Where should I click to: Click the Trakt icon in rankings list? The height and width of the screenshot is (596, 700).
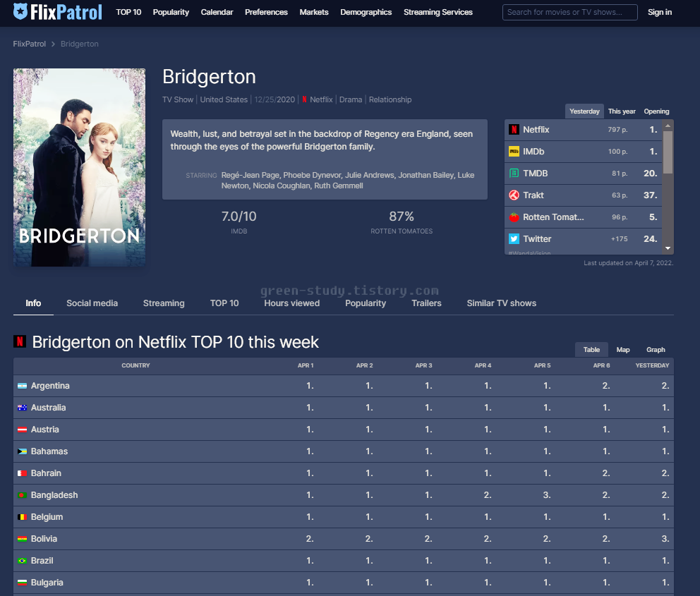(x=514, y=195)
